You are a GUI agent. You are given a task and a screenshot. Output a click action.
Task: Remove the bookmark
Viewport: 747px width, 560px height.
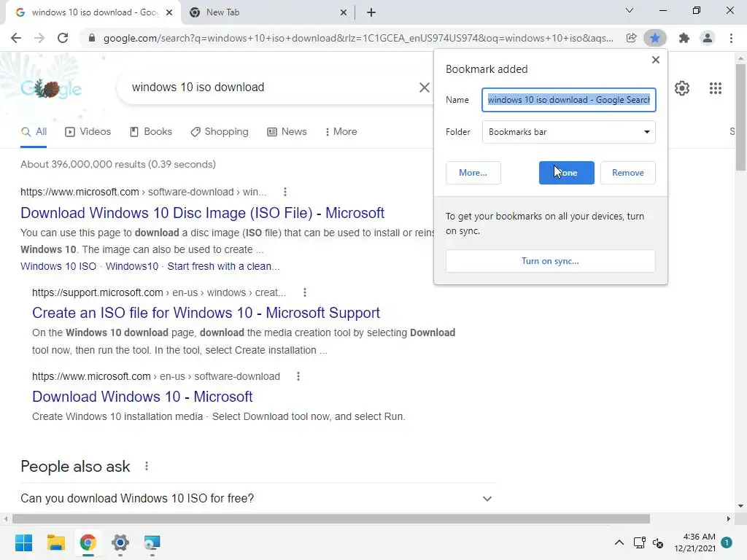[x=628, y=173]
